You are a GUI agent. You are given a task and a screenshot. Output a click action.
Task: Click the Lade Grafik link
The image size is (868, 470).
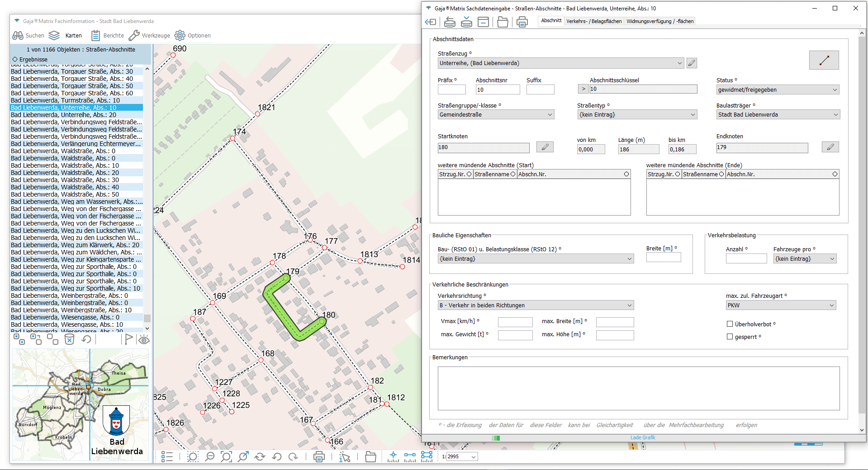coord(642,437)
